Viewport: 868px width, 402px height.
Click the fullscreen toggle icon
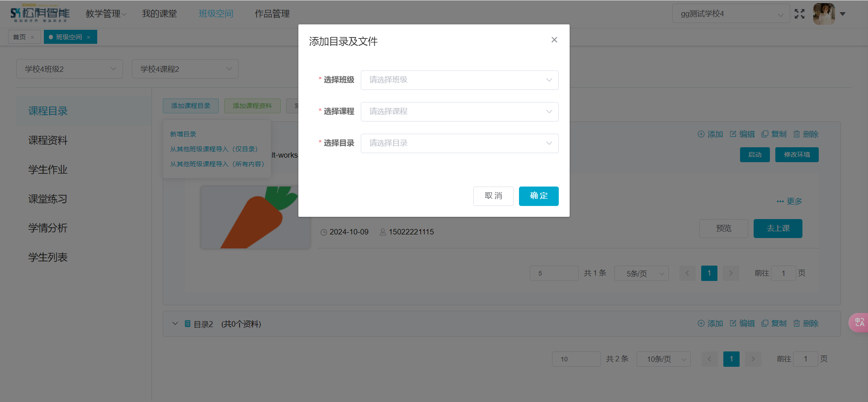click(799, 14)
